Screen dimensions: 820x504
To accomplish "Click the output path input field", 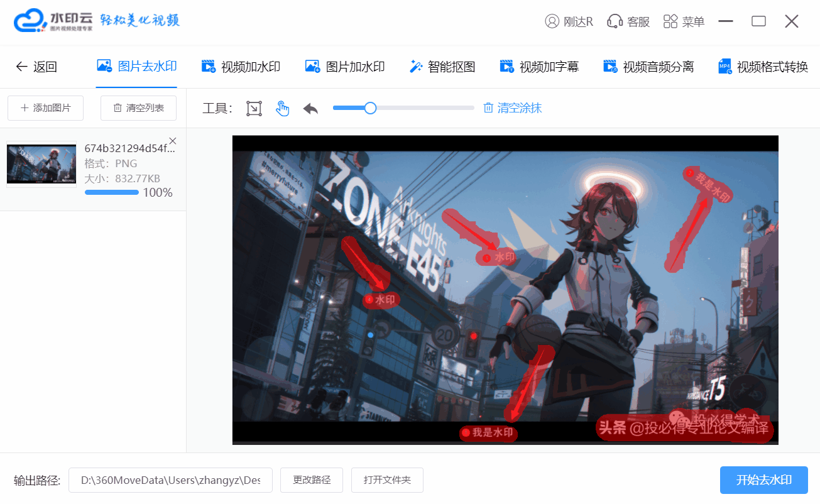I will [170, 480].
